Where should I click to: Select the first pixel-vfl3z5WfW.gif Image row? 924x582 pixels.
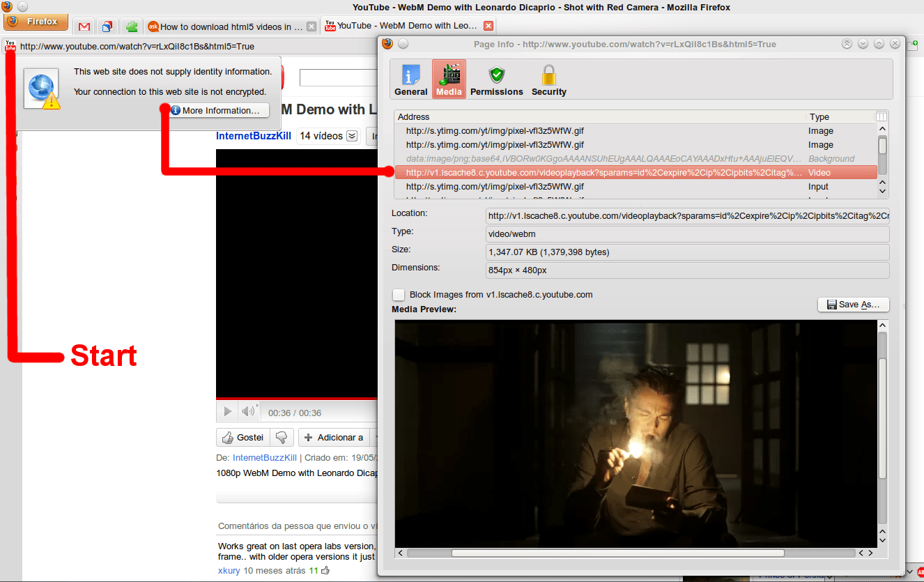coord(636,131)
